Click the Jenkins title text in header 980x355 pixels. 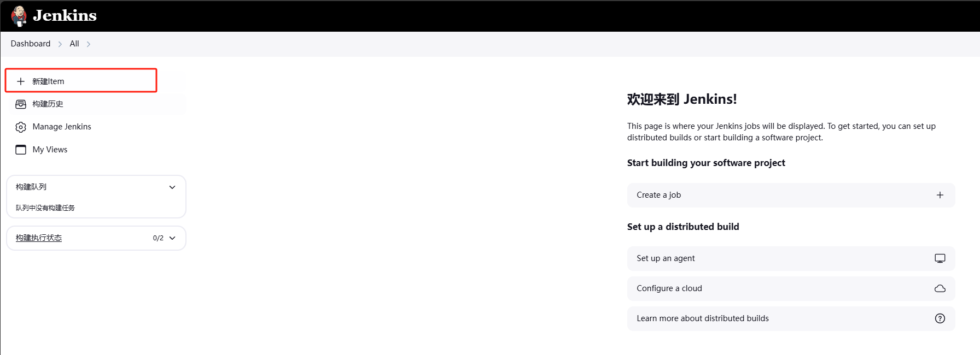pos(65,15)
